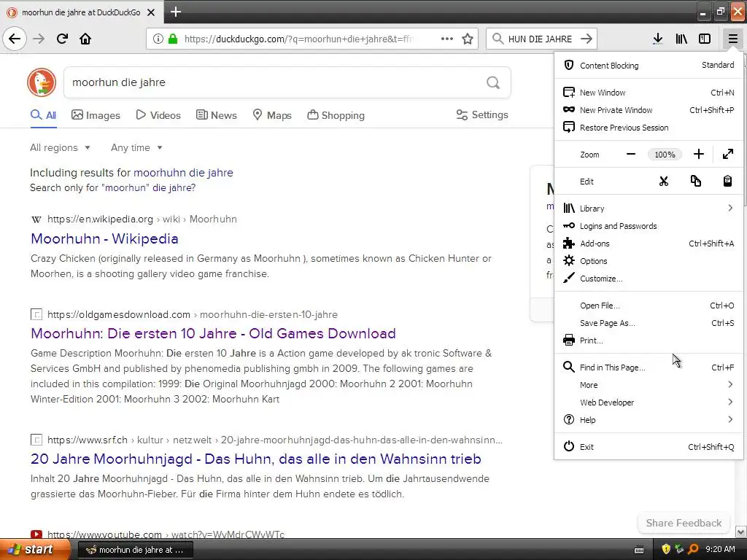This screenshot has width=747, height=560.
Task: Zoom in with the plus button
Action: (698, 155)
